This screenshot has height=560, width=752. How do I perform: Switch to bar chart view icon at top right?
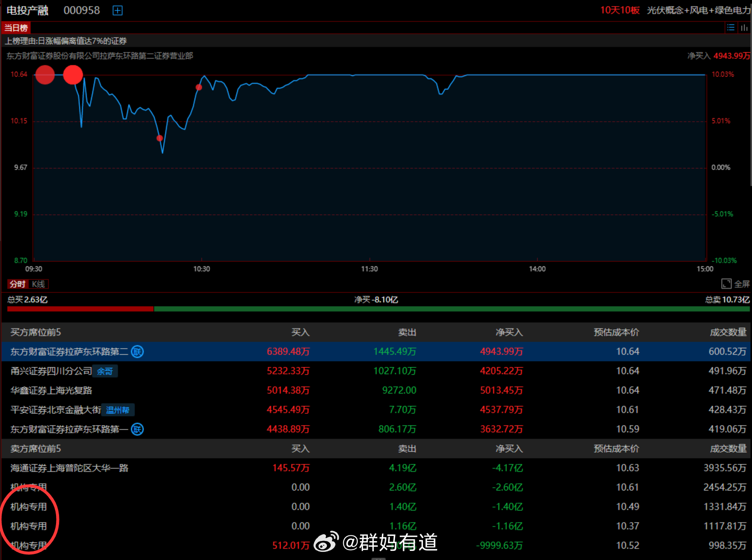pos(744,28)
